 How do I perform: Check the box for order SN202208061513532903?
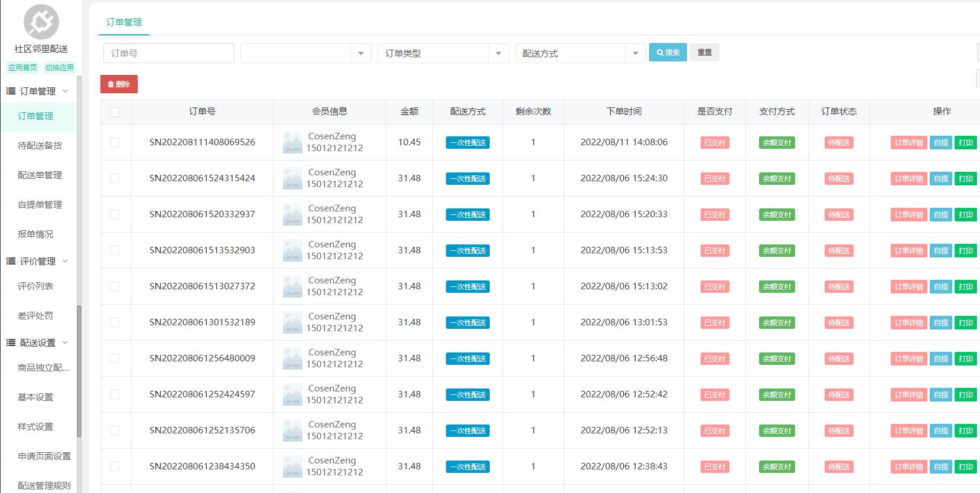(115, 250)
